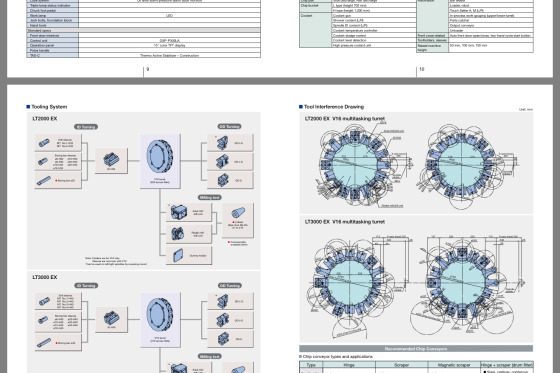Click the LT2000 EX radial mill/drill unit icon

click(x=178, y=234)
